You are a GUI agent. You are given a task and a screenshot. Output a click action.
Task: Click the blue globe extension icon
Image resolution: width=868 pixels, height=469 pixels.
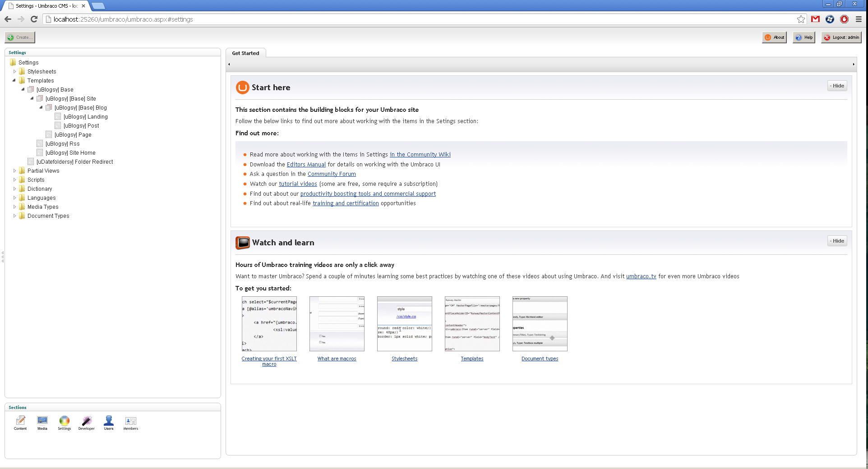pos(830,19)
